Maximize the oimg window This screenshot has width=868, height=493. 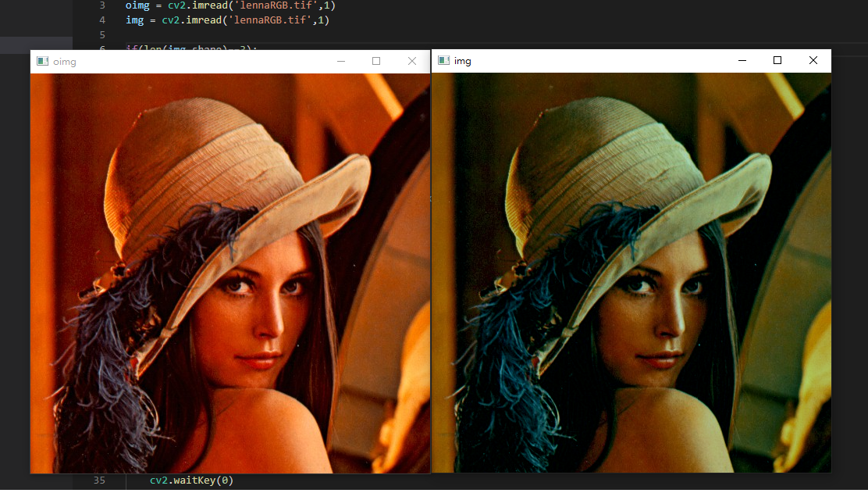coord(376,61)
